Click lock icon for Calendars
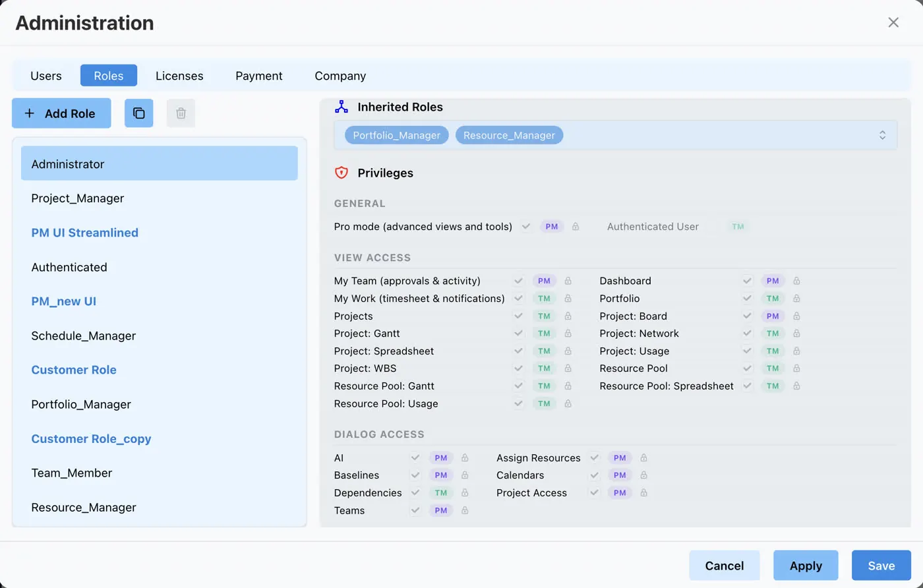923x588 pixels. point(644,475)
